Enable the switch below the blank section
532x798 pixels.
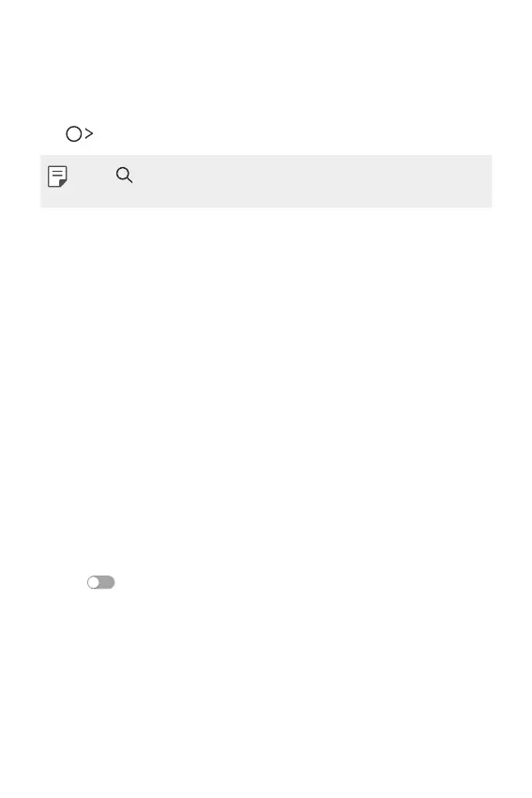100,582
